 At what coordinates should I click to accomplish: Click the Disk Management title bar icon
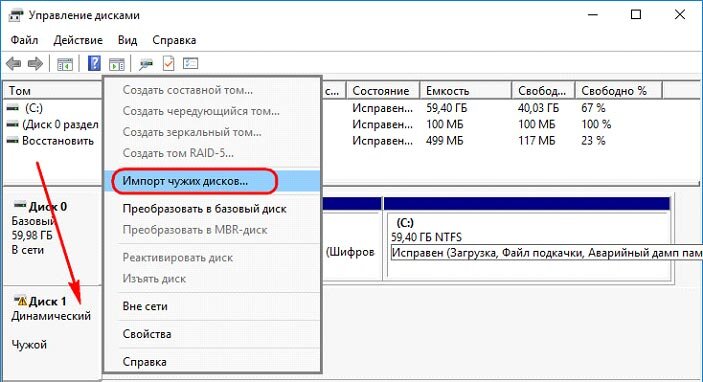point(15,15)
